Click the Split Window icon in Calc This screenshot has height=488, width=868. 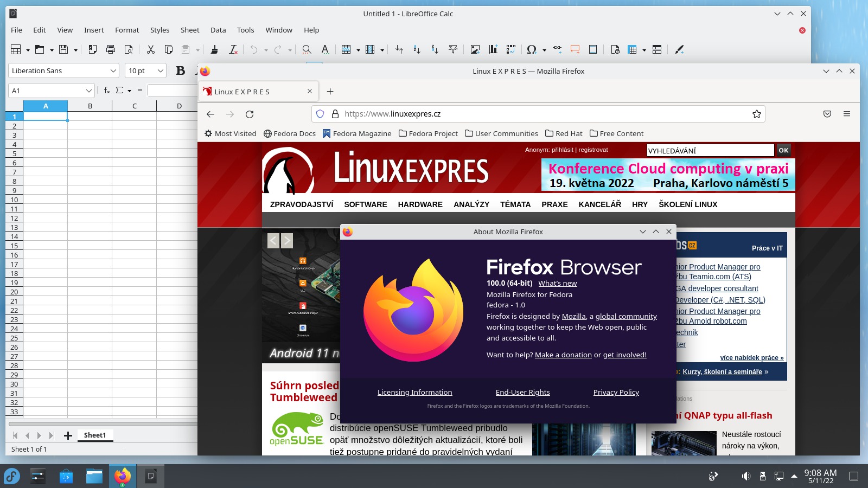click(657, 49)
